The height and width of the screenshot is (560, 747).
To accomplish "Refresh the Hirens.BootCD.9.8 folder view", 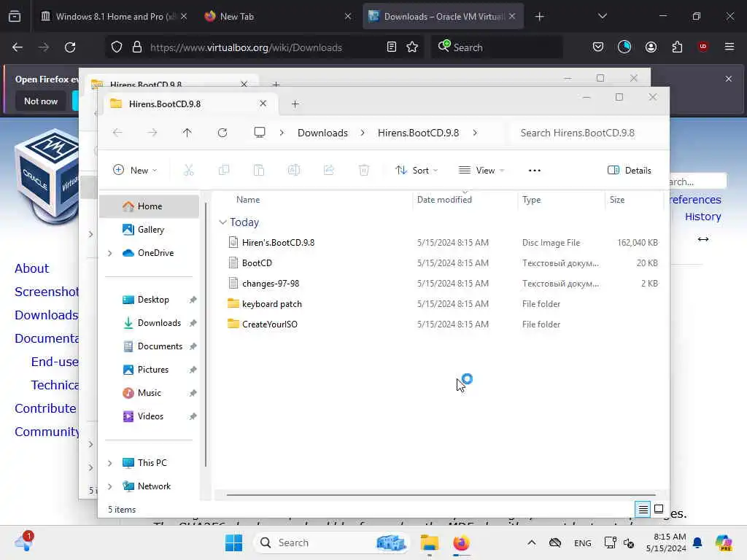I will pyautogui.click(x=222, y=133).
